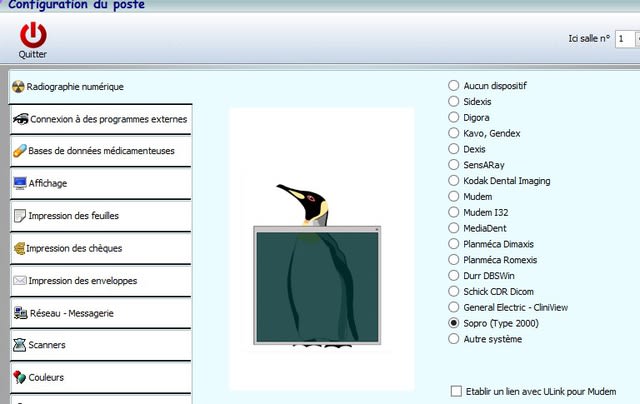Screen dimensions: 640x404
Task: Click the Scanners icon
Action: 20,345
